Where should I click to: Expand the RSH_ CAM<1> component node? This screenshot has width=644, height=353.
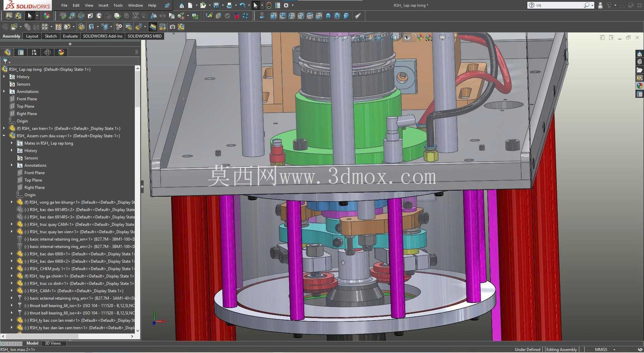tap(12, 291)
